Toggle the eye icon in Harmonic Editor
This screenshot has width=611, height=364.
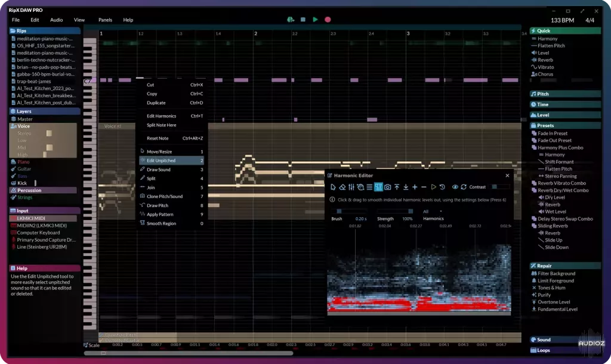pyautogui.click(x=455, y=187)
